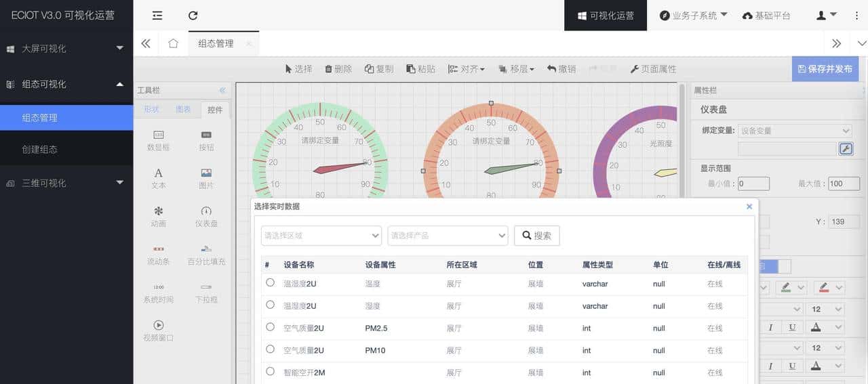Expand the 大屏可视化 sidebar menu
Viewport: 868px width, 384px height.
tap(66, 48)
